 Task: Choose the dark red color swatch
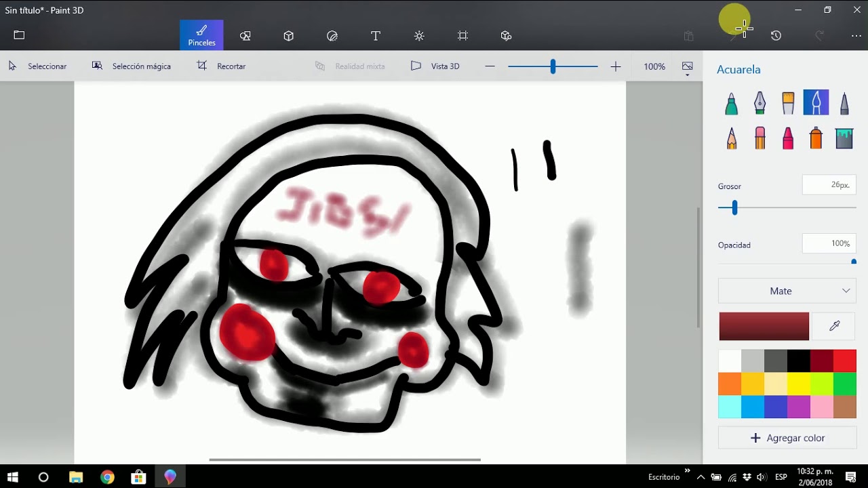pyautogui.click(x=822, y=361)
